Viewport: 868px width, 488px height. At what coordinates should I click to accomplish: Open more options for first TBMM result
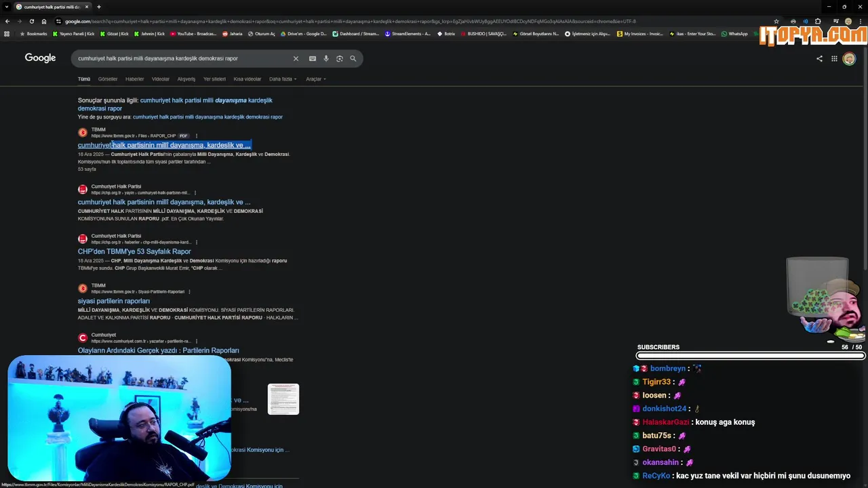pyautogui.click(x=197, y=136)
